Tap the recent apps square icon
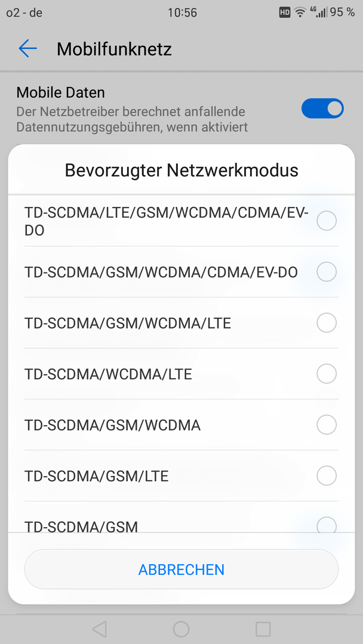This screenshot has width=363, height=644. [263, 629]
